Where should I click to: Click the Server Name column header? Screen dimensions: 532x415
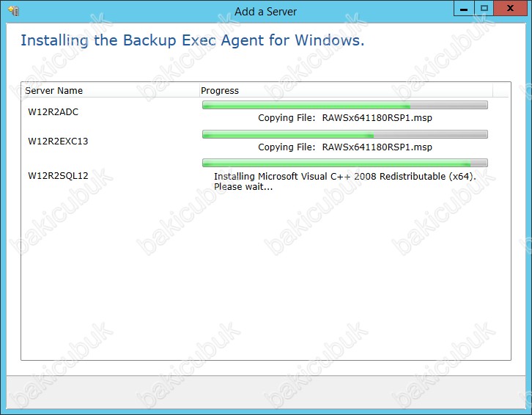110,91
